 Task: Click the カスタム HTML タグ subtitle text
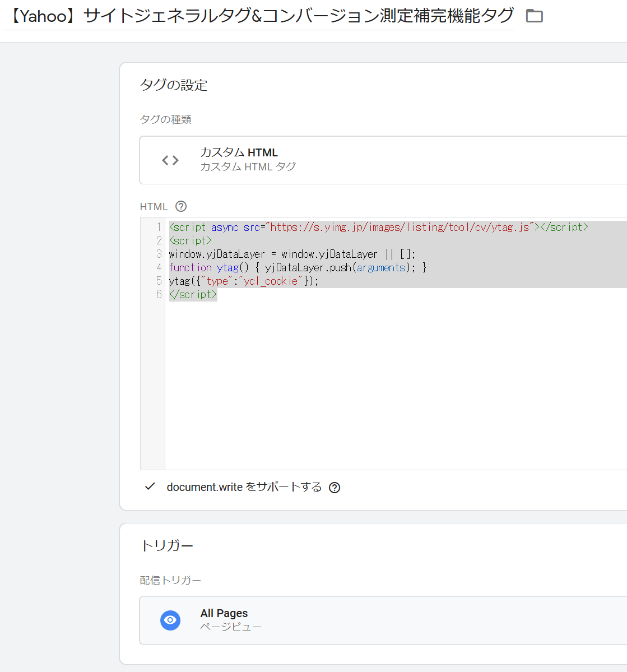click(x=248, y=166)
